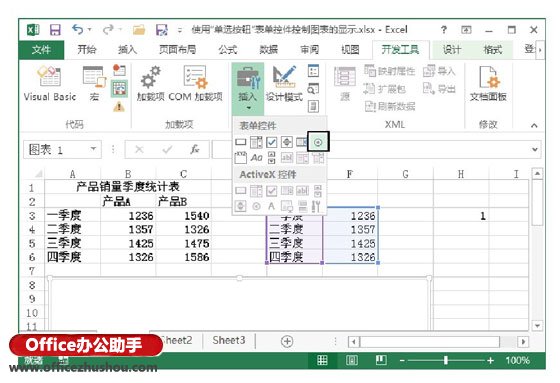Toggle Use Relative References macro icon
This screenshot has width=560, height=383.
(x=119, y=88)
